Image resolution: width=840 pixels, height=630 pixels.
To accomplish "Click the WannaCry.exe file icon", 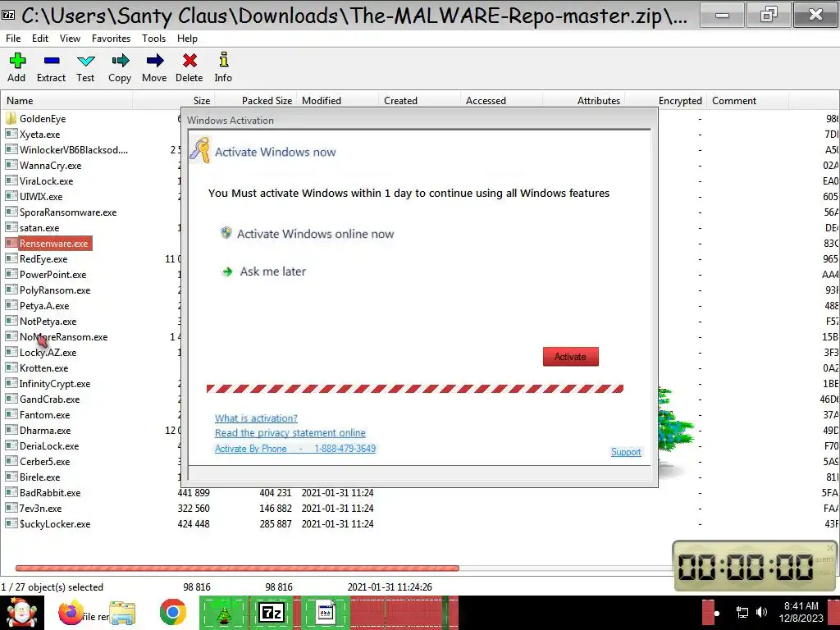I will click(x=11, y=165).
